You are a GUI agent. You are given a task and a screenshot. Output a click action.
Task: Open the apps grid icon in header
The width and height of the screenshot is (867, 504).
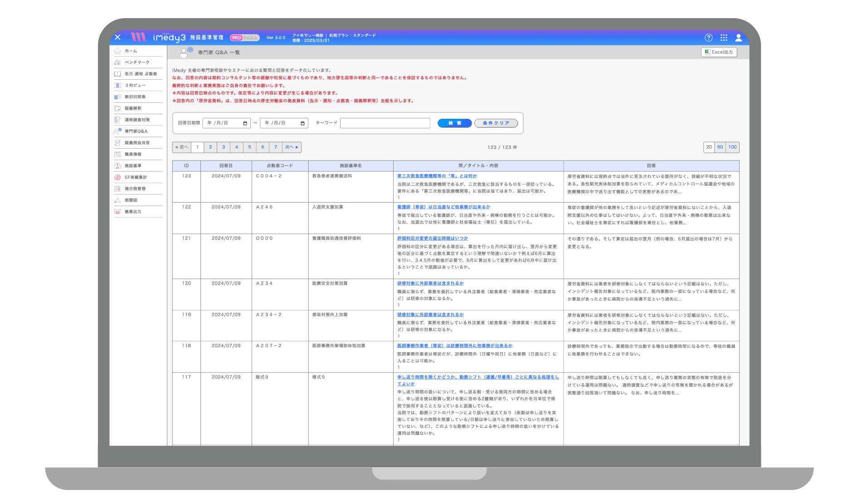[724, 38]
